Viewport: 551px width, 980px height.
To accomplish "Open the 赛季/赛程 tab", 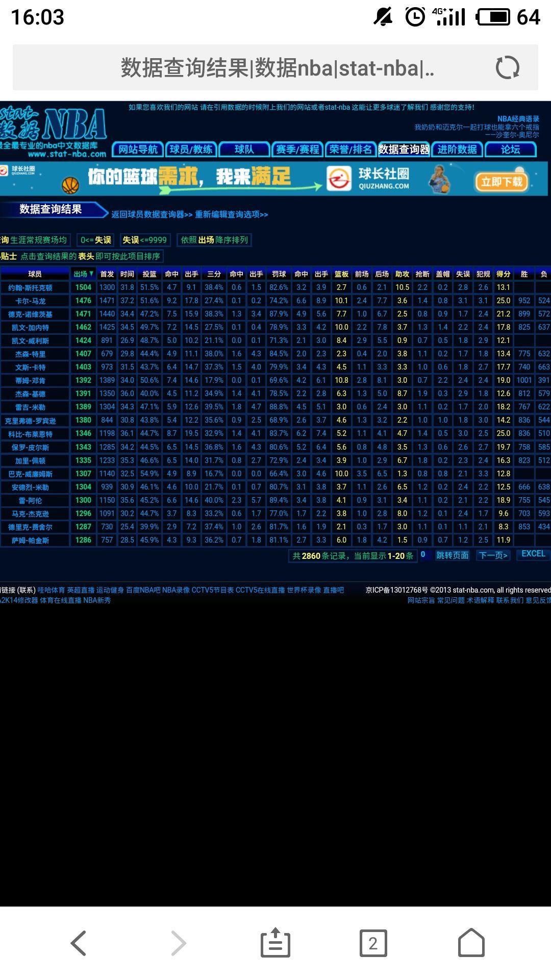I will pos(297,150).
